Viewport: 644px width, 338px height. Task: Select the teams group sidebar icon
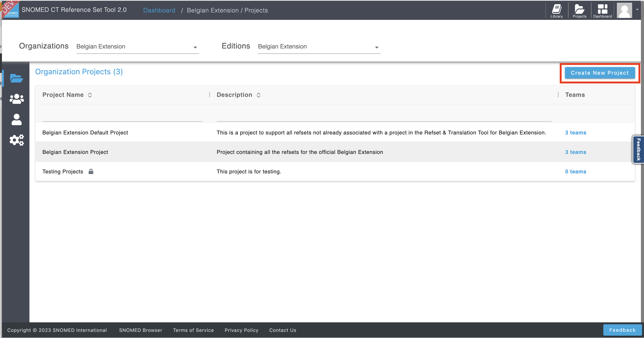[x=16, y=99]
